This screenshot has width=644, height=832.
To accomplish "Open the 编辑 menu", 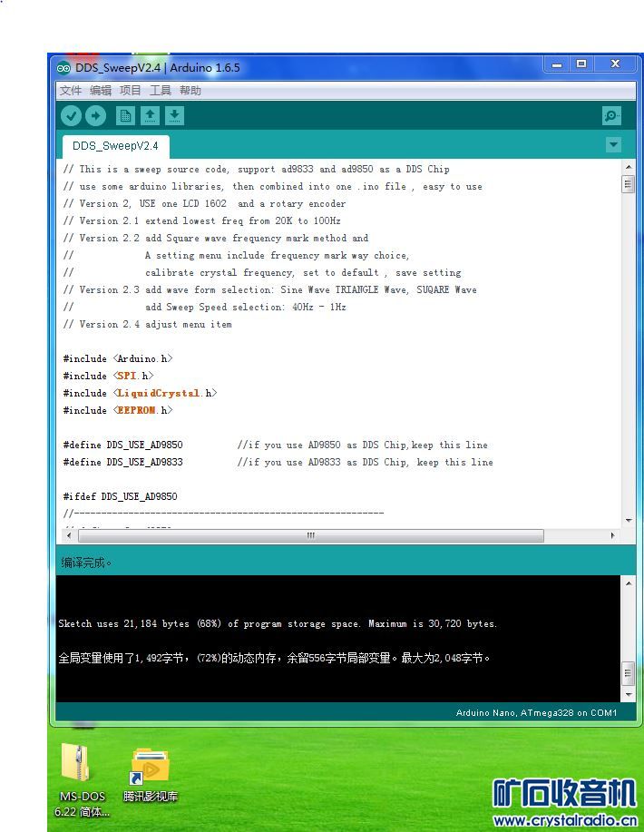I will click(x=101, y=90).
